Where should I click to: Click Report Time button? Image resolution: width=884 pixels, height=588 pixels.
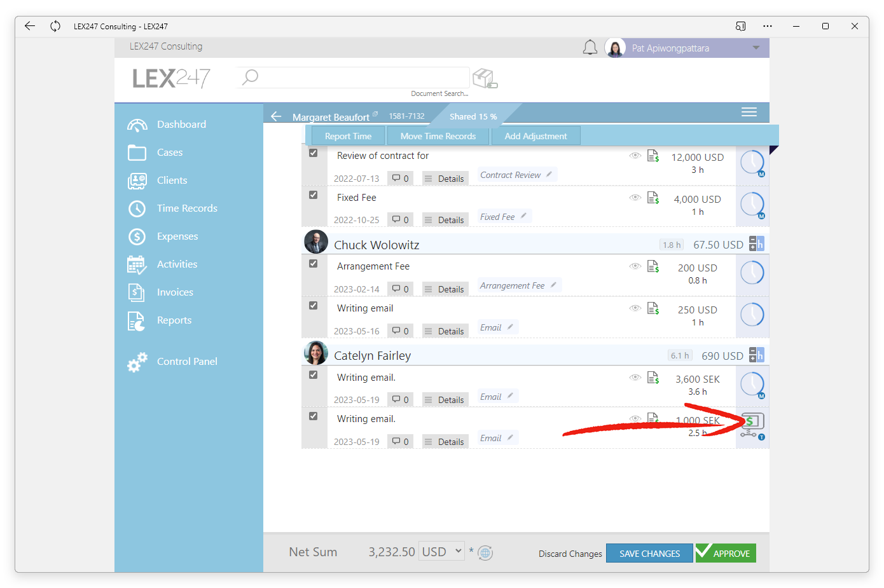tap(348, 136)
